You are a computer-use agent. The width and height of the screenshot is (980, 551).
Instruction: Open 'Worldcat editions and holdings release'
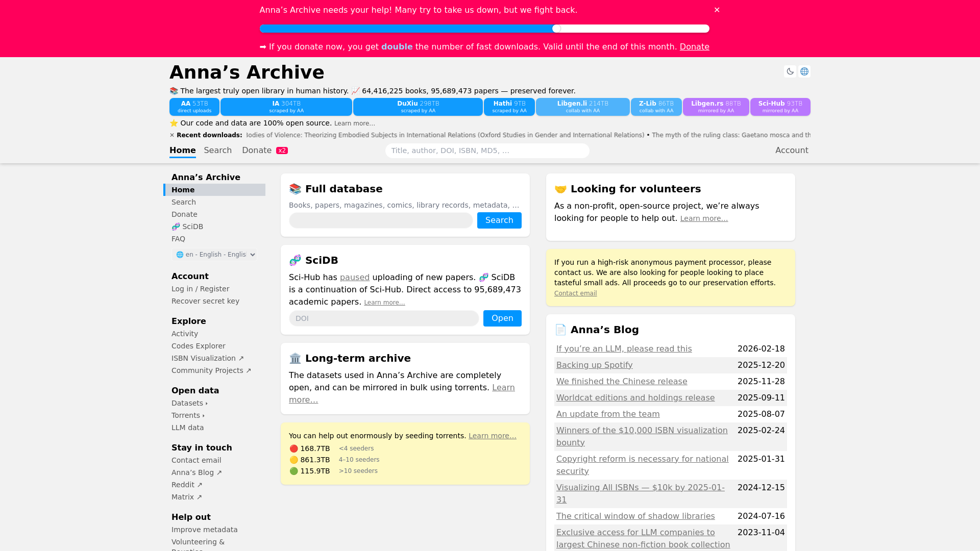coord(635,398)
